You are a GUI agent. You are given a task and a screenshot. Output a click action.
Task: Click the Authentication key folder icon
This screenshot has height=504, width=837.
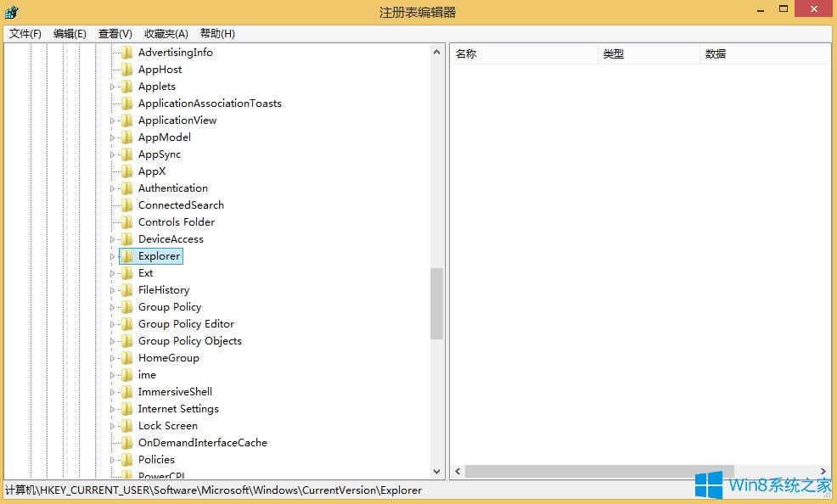(x=127, y=188)
